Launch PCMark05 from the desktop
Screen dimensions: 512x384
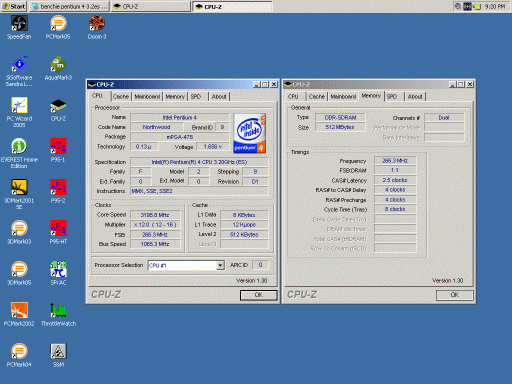[x=58, y=27]
